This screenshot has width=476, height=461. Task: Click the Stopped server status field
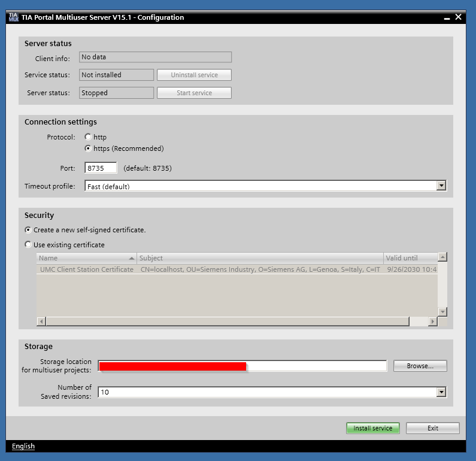(116, 93)
